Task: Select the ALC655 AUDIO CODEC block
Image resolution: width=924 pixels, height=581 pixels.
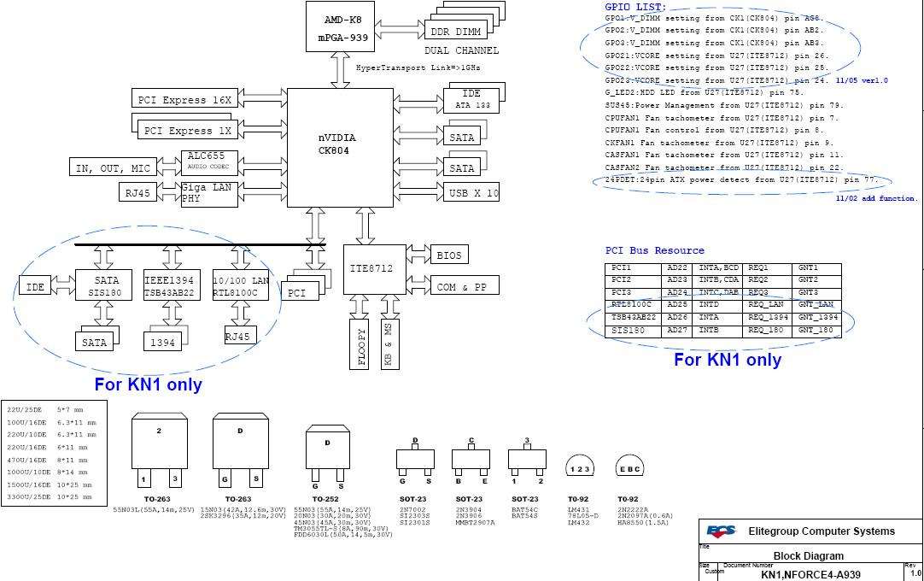Action: 209,163
